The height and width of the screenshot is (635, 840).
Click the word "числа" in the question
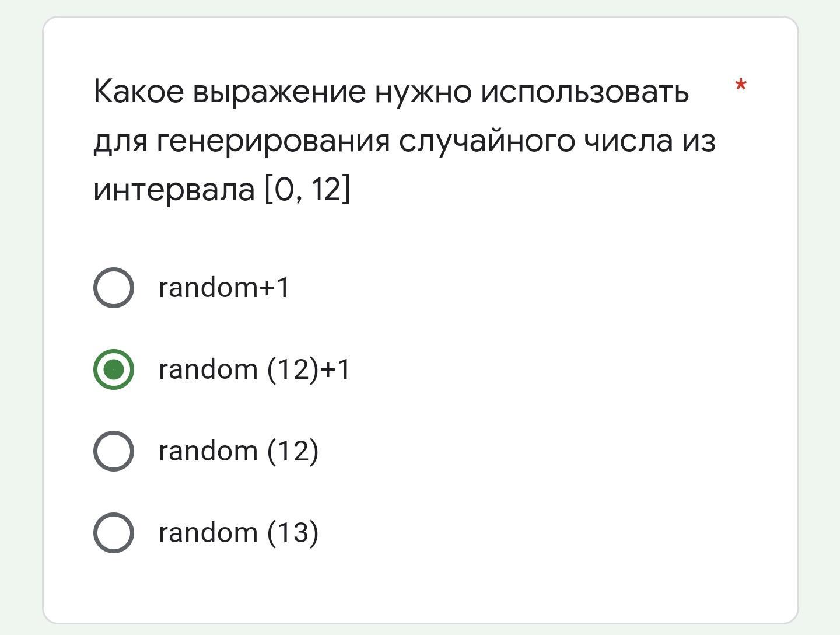point(628,141)
